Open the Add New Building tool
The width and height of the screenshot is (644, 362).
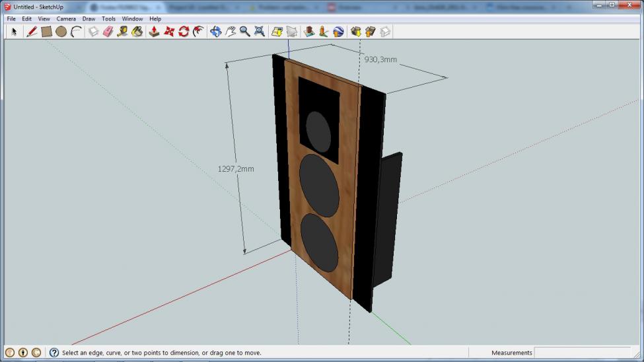click(309, 32)
